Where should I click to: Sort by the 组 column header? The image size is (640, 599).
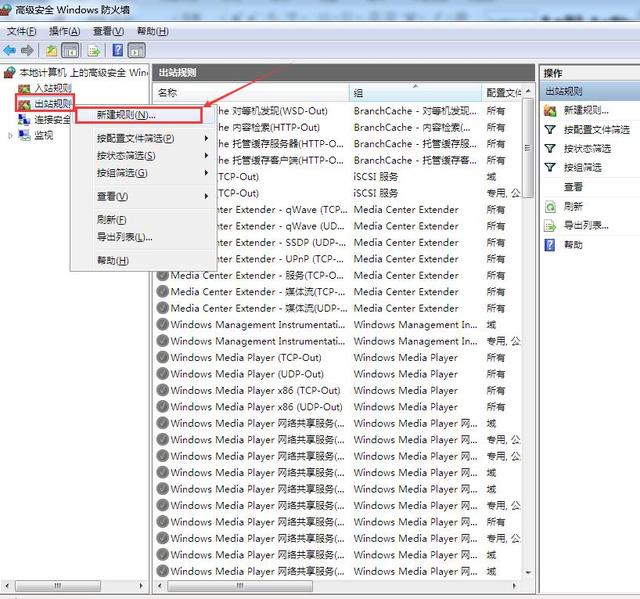pos(415,93)
